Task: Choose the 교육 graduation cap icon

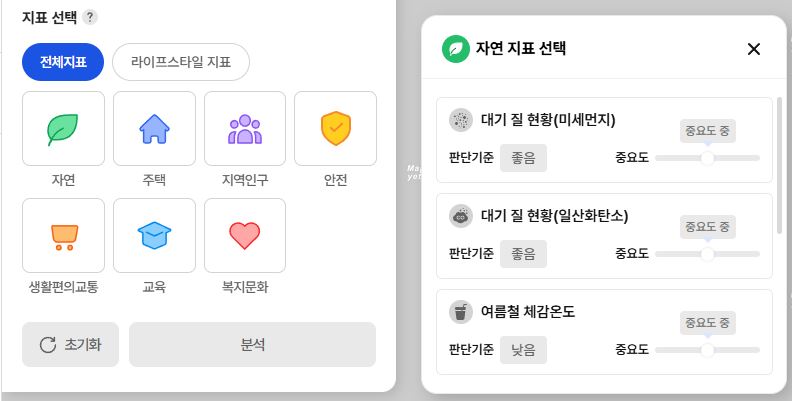Action: pos(154,236)
